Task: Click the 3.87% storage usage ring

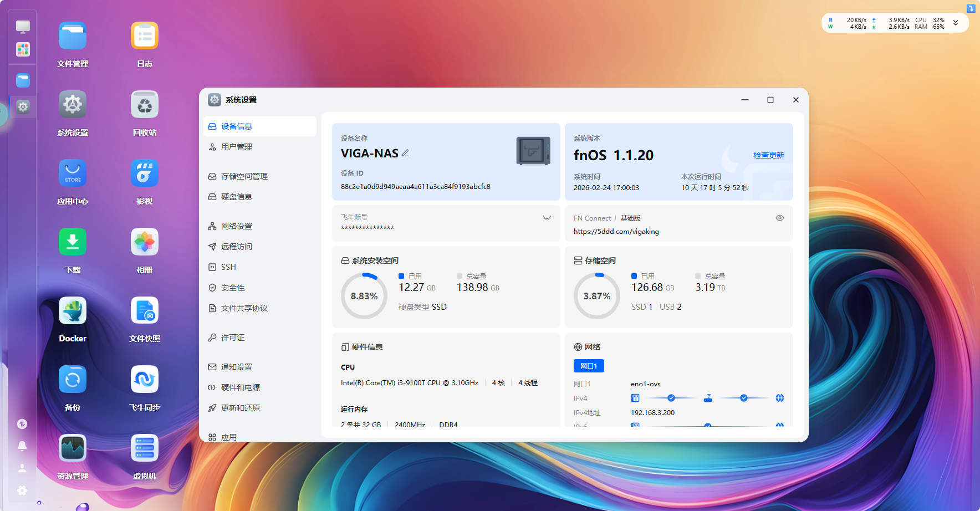Action: click(597, 296)
